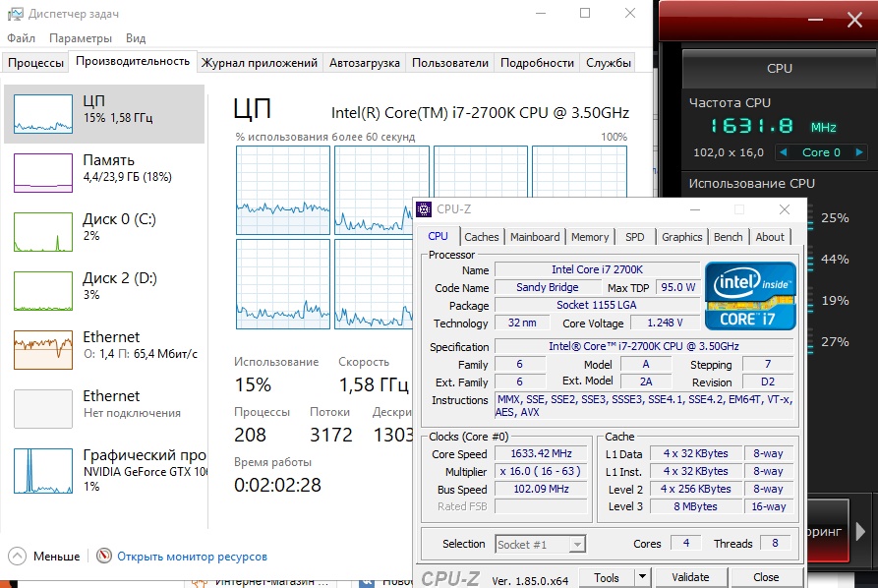Select the Память performance item

(104, 173)
